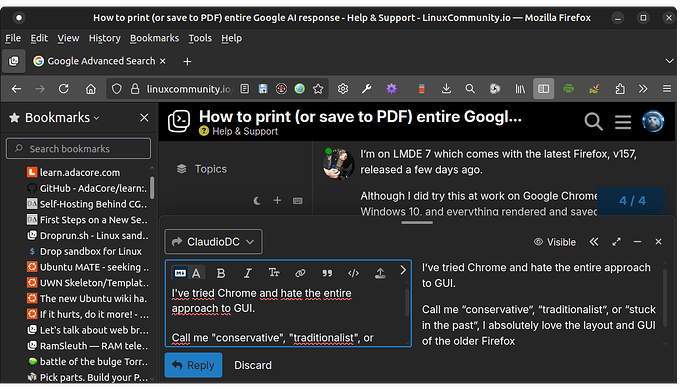This screenshot has height=389, width=690.
Task: Open the View menu
Action: tap(68, 38)
